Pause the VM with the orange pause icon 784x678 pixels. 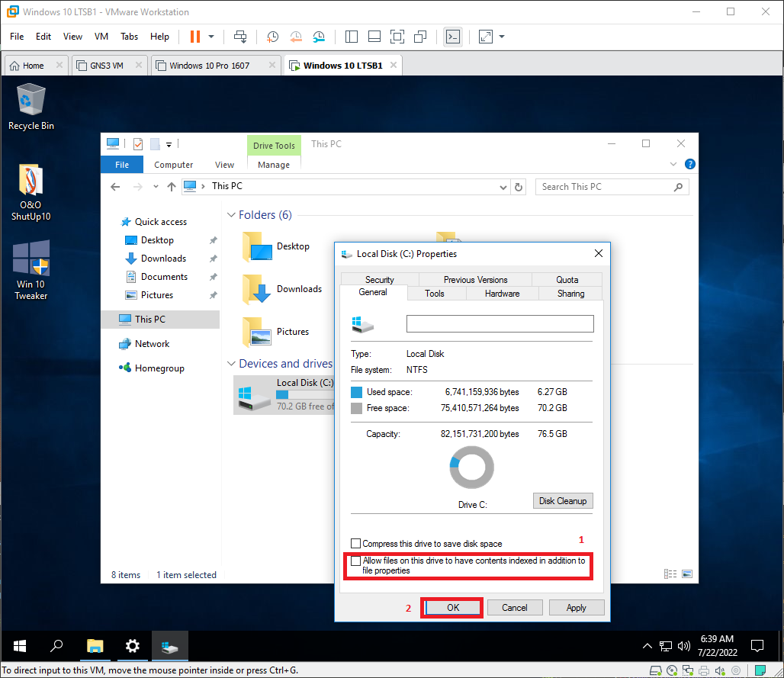[x=195, y=37]
